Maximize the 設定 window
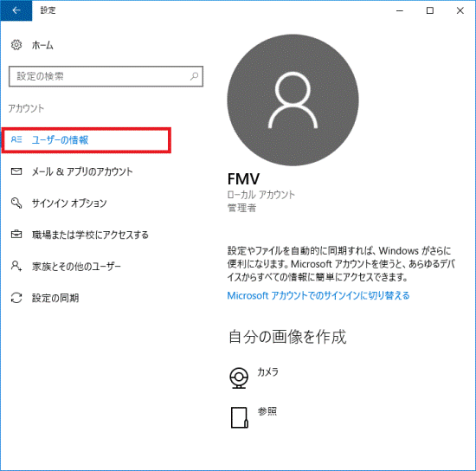476x471 pixels. click(430, 10)
